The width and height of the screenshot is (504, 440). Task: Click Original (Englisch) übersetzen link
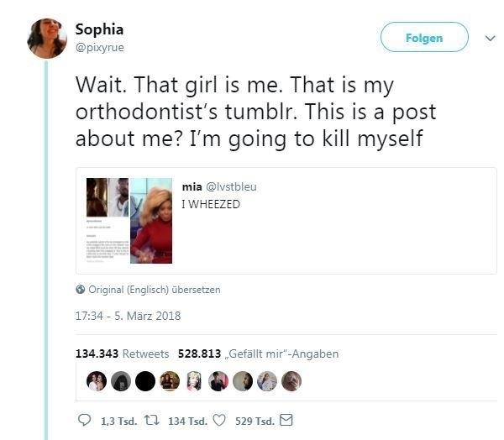[155, 290]
